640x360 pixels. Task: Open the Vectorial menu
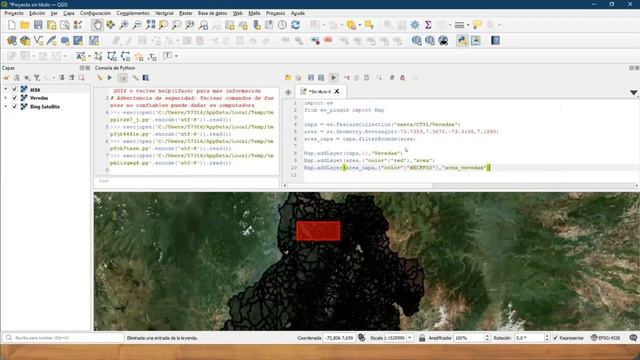tap(164, 13)
